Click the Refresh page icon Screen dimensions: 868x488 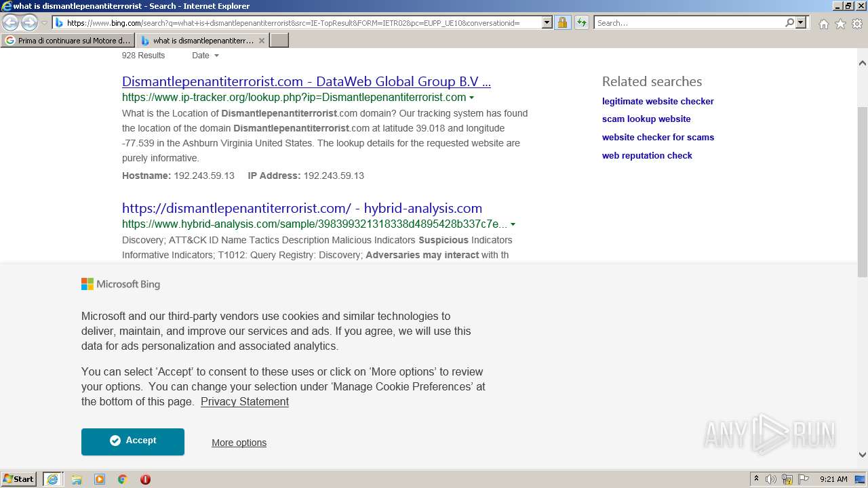tap(582, 22)
